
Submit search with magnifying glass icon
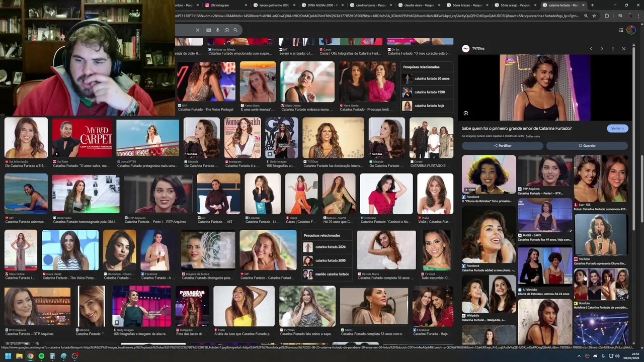point(235,30)
